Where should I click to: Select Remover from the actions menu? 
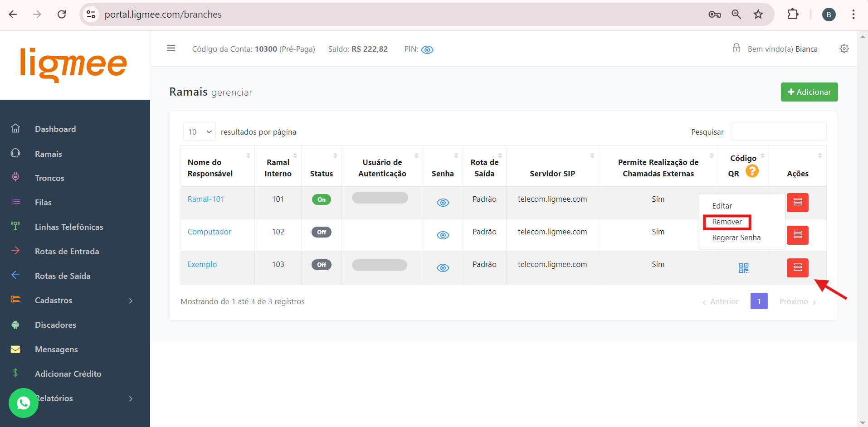click(x=727, y=222)
